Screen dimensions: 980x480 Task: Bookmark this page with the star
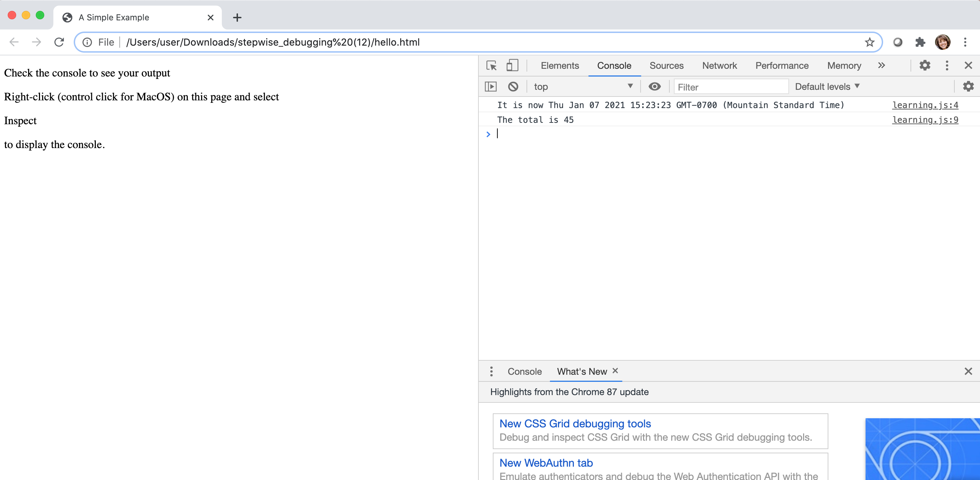click(869, 42)
